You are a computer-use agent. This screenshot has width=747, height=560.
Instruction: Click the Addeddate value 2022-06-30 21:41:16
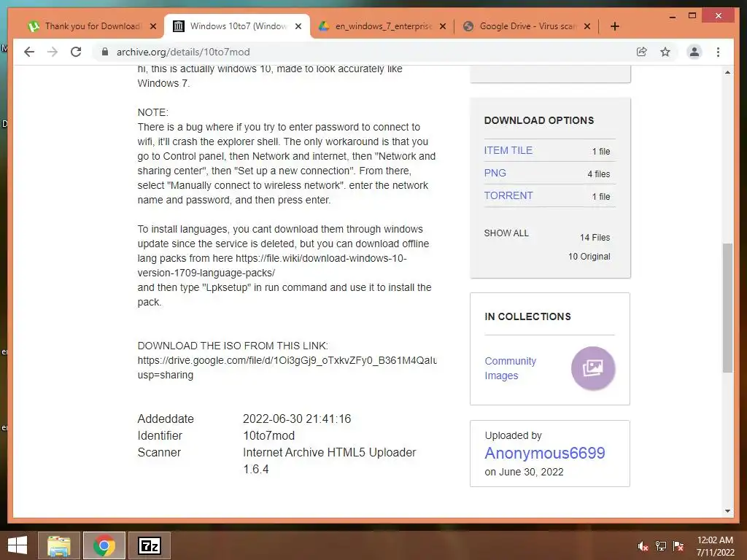297,419
